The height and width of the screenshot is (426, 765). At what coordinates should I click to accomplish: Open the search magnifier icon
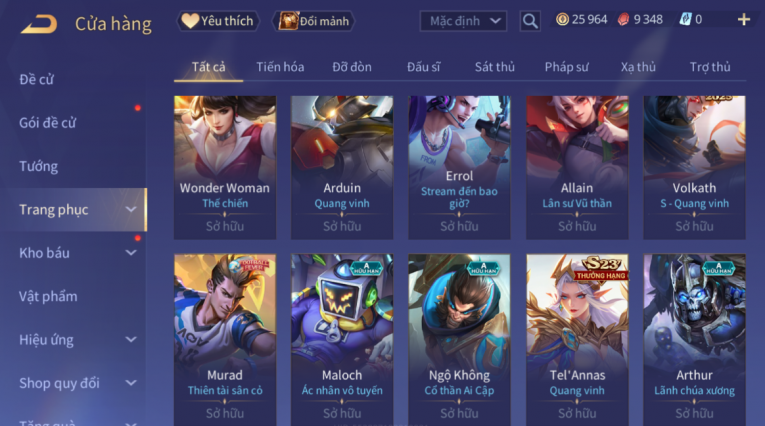[530, 21]
